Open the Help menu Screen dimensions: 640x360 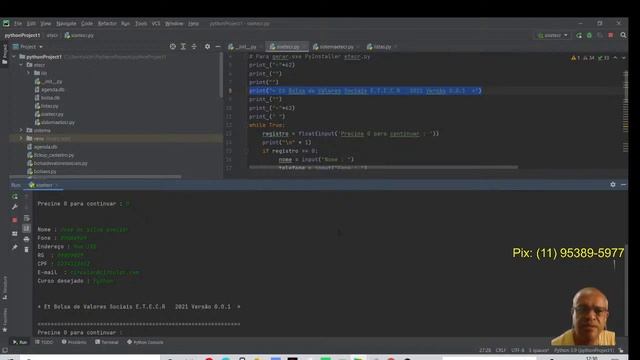pos(193,24)
